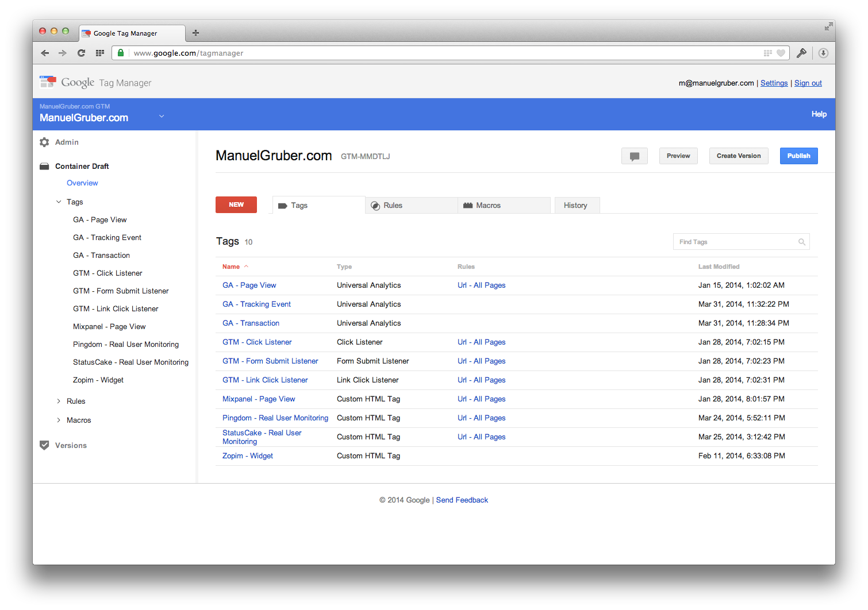Sort by Last Modified column header
Screen dimensions: 868x610
pos(719,267)
